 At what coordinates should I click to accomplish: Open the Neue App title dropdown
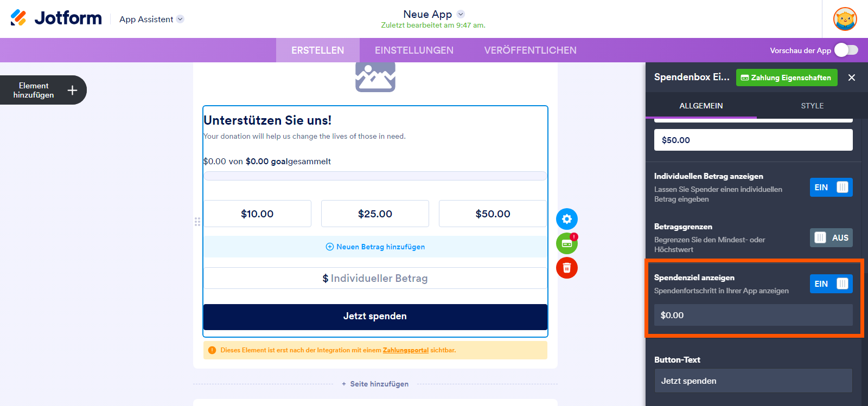[x=461, y=14]
